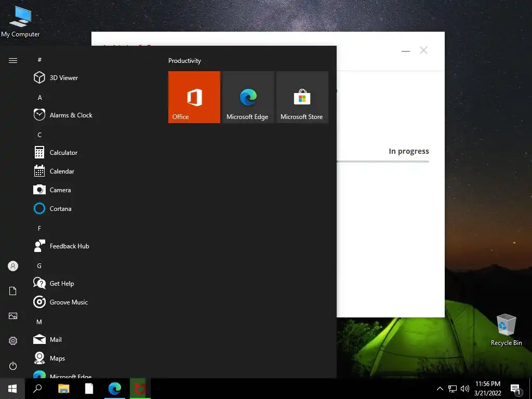Select the Recycle Bin desktop icon
Image resolution: width=532 pixels, height=399 pixels.
click(506, 330)
